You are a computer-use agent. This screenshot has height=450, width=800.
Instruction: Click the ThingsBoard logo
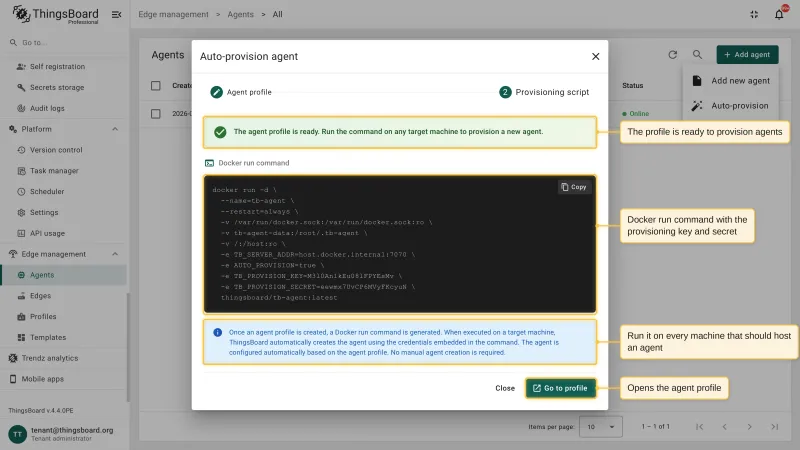[x=55, y=14]
